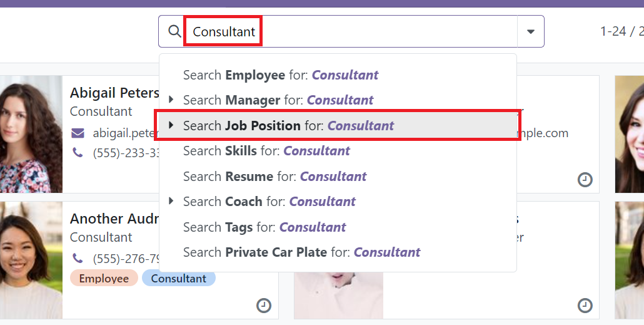The height and width of the screenshot is (325, 644).
Task: Click the search magnifier icon
Action: tap(175, 31)
